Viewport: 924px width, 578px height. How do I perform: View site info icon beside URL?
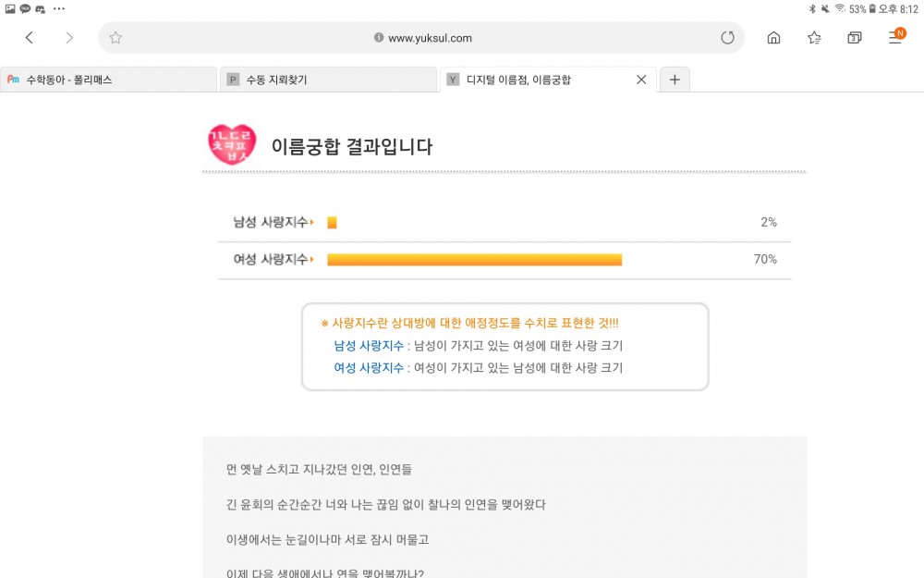[x=379, y=38]
